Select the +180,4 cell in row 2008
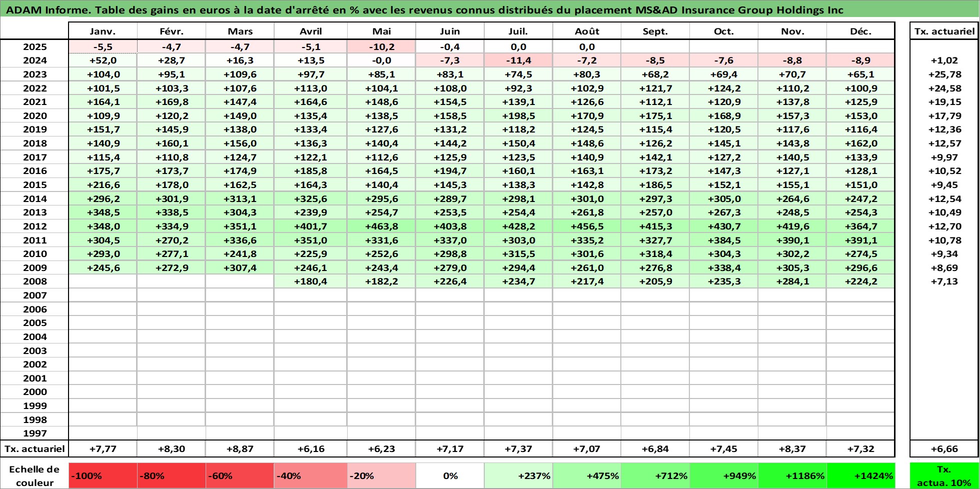This screenshot has width=980, height=489. (311, 281)
